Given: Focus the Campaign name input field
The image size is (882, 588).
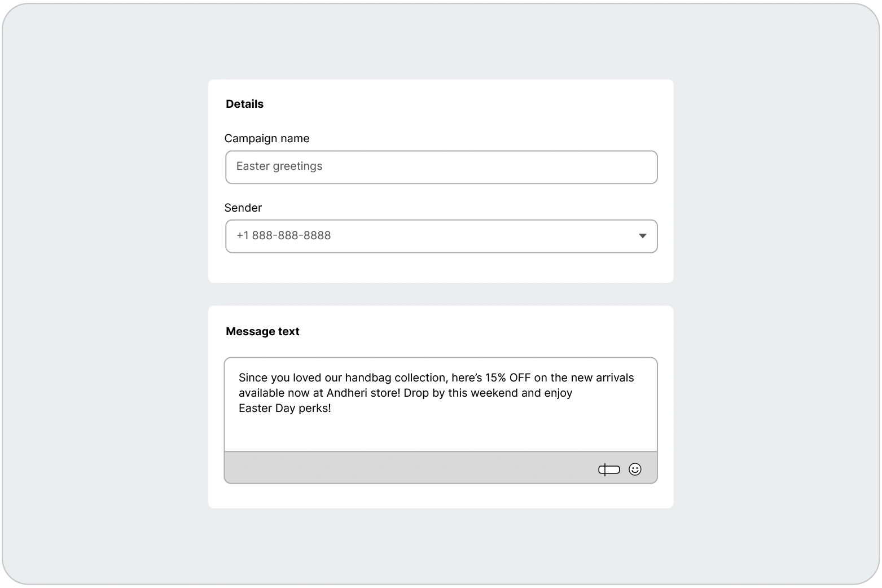Looking at the screenshot, I should 441,167.
